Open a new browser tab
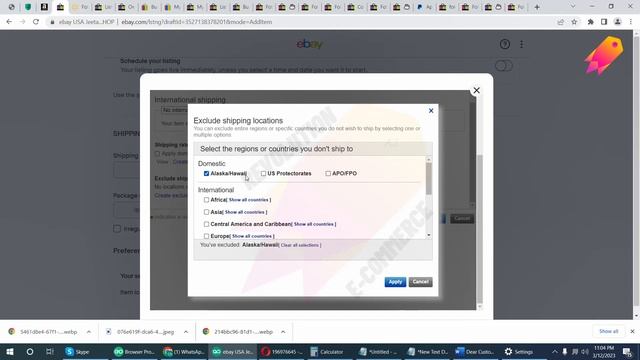This screenshot has height=360, width=640. click(x=537, y=7)
